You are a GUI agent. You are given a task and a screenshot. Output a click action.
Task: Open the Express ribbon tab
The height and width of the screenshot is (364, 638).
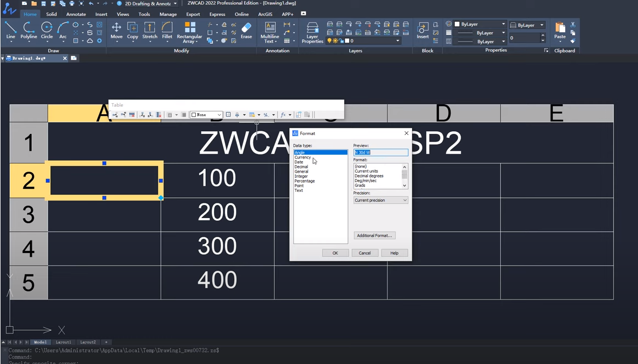[217, 14]
